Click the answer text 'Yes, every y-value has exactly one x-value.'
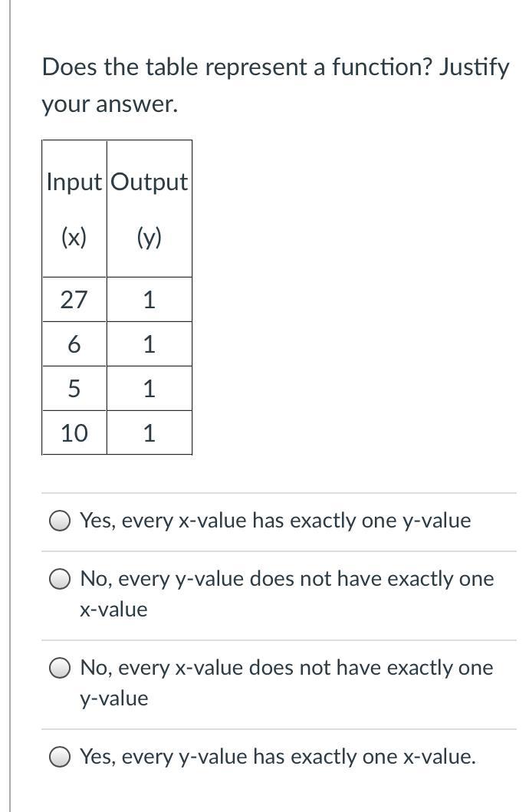The height and width of the screenshot is (812, 529). coord(278,757)
